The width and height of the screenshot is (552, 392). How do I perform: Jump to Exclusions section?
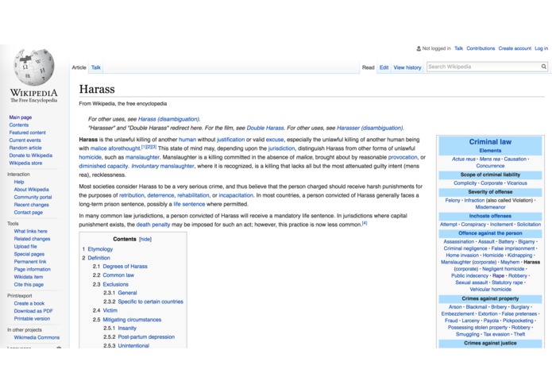click(115, 284)
